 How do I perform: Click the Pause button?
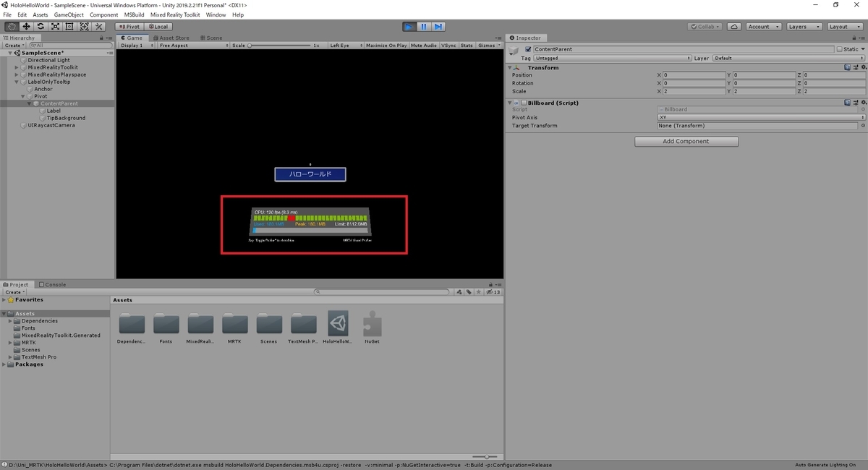(x=424, y=27)
